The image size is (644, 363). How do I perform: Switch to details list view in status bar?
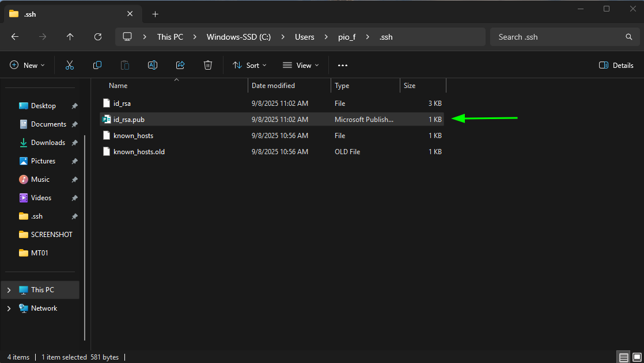tap(624, 357)
